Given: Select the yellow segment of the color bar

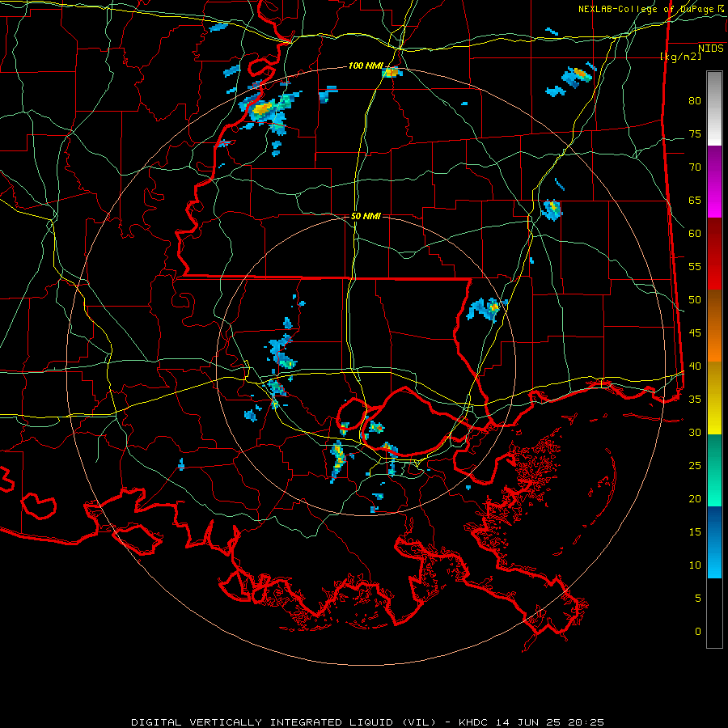Looking at the screenshot, I should coord(714,398).
